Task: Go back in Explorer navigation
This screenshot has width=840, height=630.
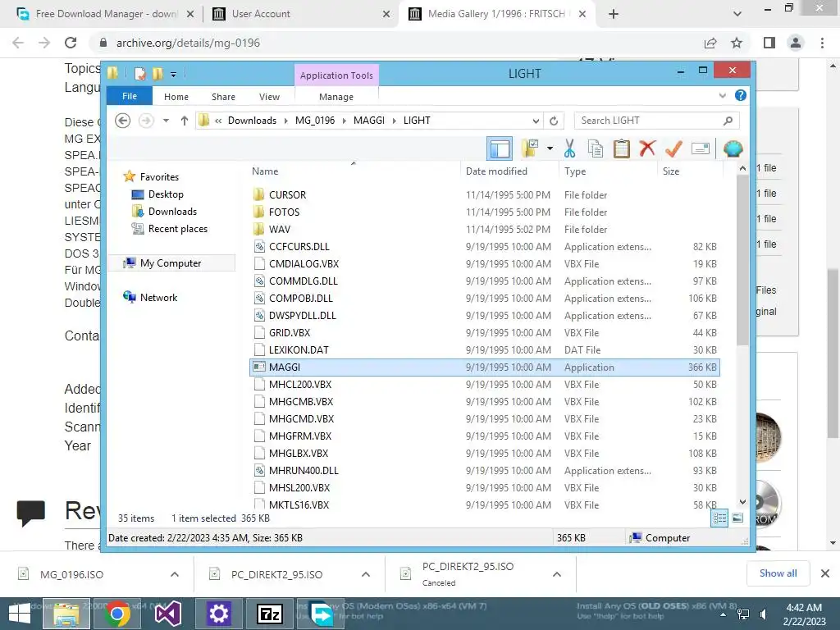Action: (x=123, y=121)
